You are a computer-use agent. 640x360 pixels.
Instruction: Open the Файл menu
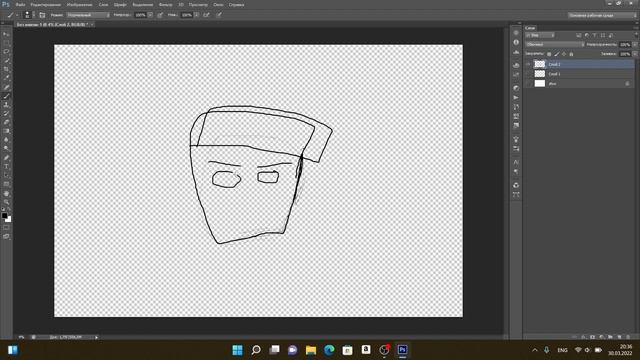(20, 5)
